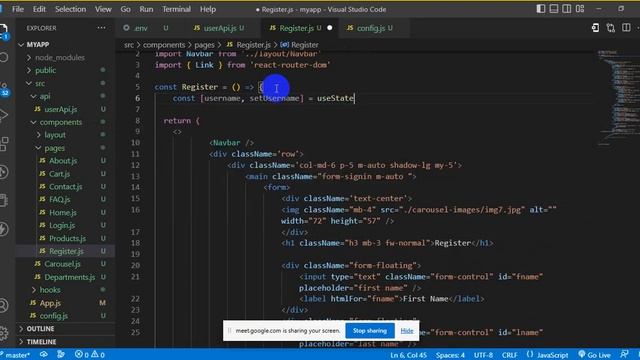Open the Help menu

tap(208, 9)
